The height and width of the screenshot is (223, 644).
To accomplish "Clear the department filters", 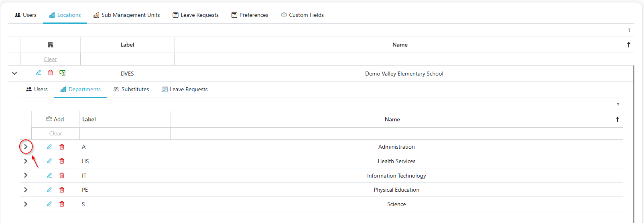I will 55,133.
